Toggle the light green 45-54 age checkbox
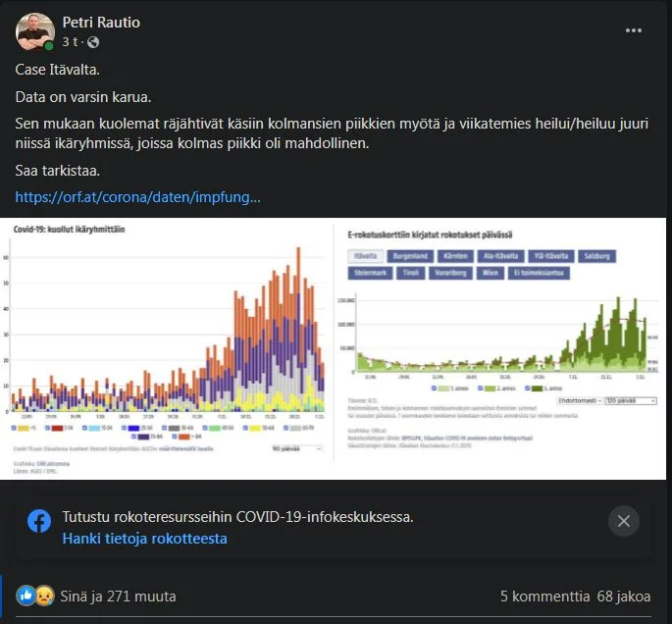The image size is (672, 624). tap(205, 428)
